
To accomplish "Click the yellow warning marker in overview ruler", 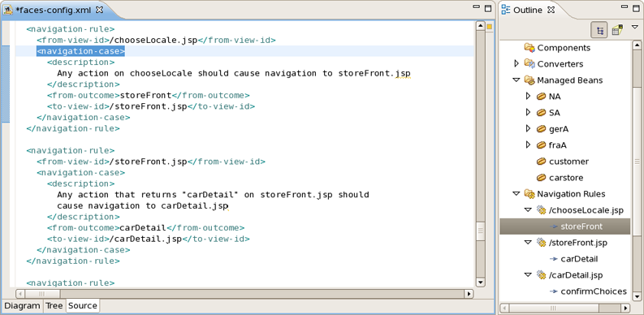I will (490, 27).
